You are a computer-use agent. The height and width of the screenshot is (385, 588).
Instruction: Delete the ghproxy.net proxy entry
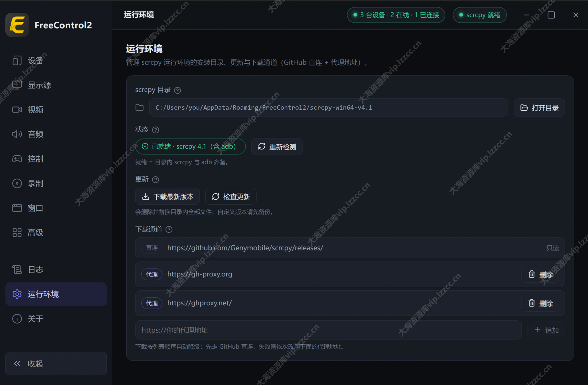[x=540, y=303]
